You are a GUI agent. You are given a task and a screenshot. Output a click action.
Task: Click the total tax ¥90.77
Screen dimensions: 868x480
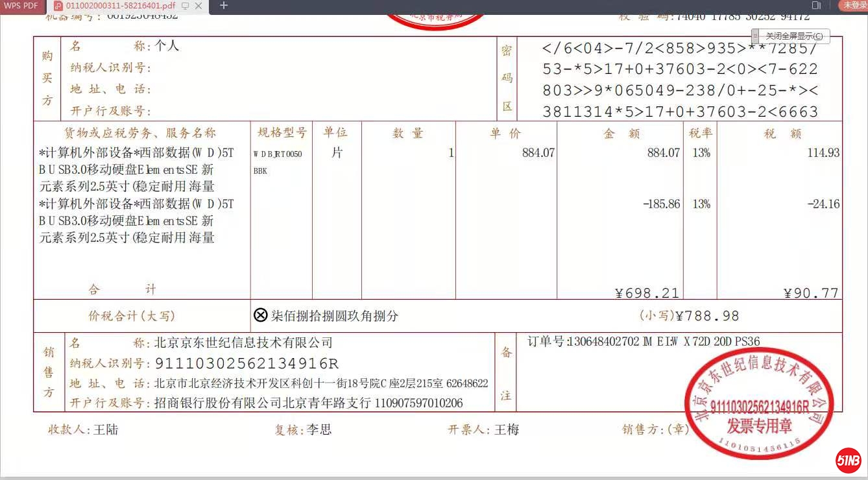point(812,293)
